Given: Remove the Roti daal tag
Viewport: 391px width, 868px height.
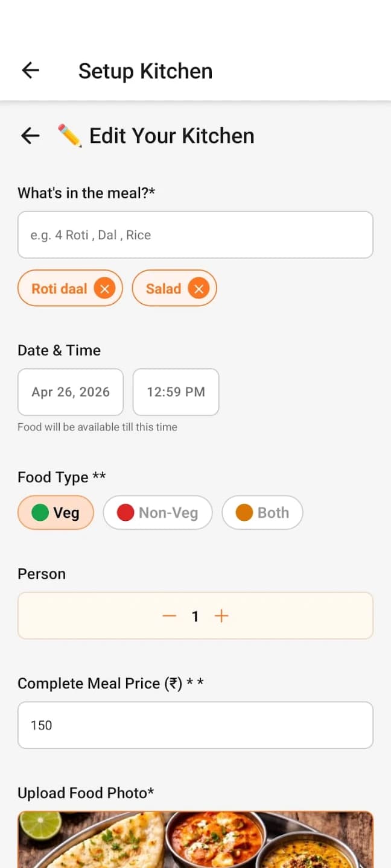Looking at the screenshot, I should (x=104, y=289).
